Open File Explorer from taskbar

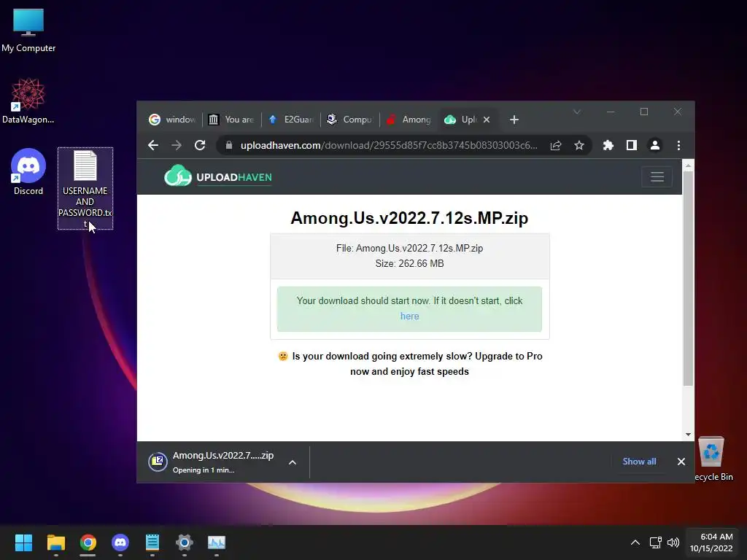tap(55, 542)
